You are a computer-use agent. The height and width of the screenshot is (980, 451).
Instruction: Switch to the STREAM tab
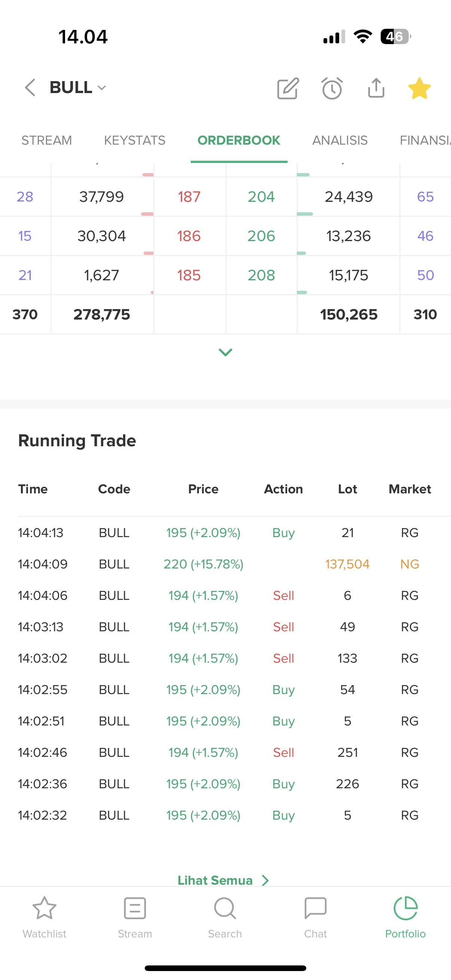point(46,141)
